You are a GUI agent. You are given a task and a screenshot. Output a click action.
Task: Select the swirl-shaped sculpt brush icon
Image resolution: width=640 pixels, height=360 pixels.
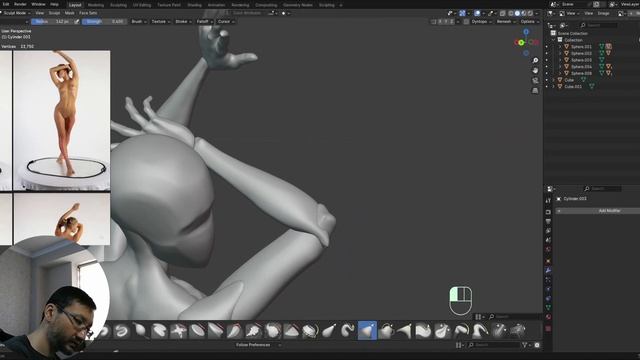point(121,331)
